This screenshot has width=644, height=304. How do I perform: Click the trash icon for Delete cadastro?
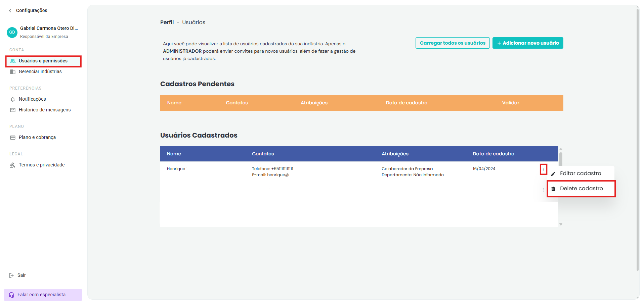[553, 189]
